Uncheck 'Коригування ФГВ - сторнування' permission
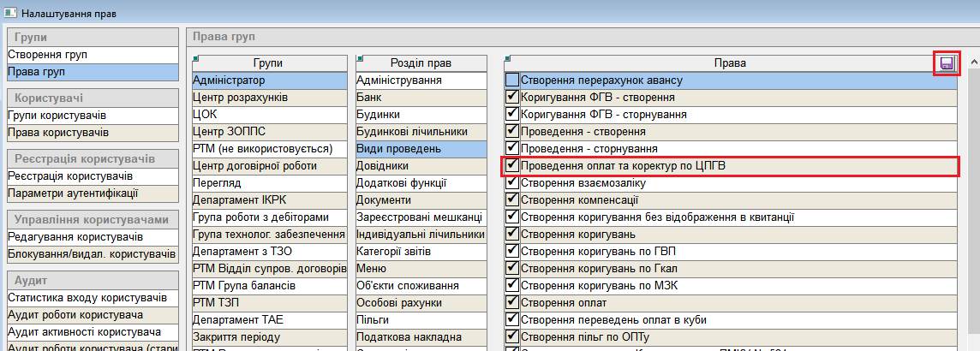This screenshot has width=980, height=351. (x=512, y=115)
